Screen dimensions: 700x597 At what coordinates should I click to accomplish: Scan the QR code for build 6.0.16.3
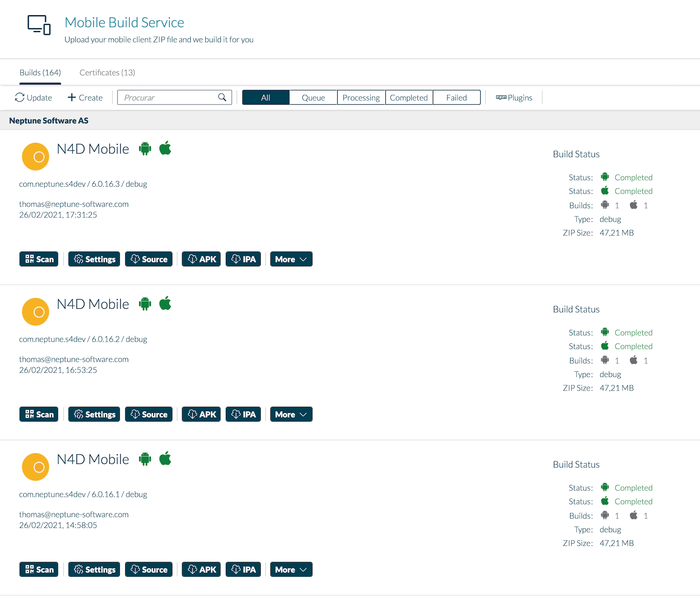point(39,259)
